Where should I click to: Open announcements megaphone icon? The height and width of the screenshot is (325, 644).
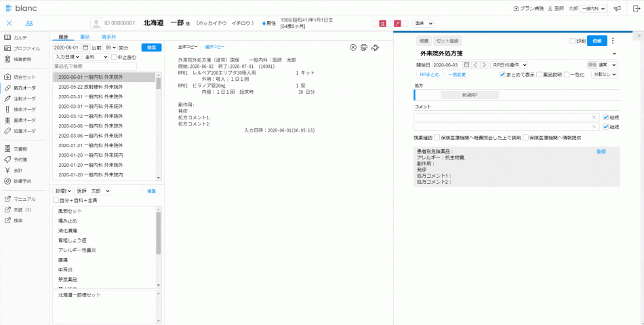618,8
